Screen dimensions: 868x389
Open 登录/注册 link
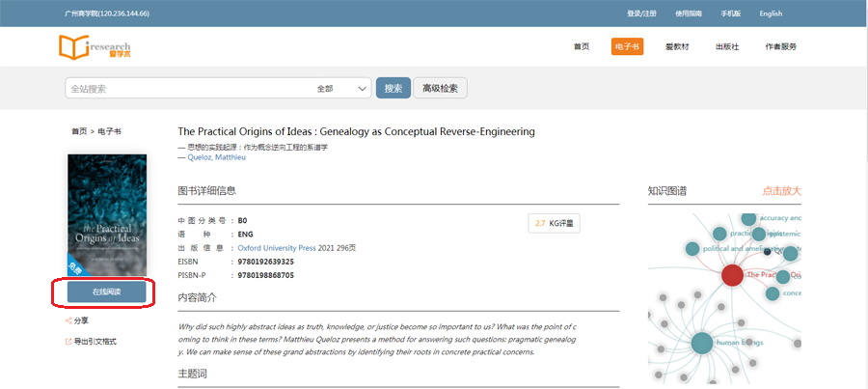pyautogui.click(x=641, y=14)
